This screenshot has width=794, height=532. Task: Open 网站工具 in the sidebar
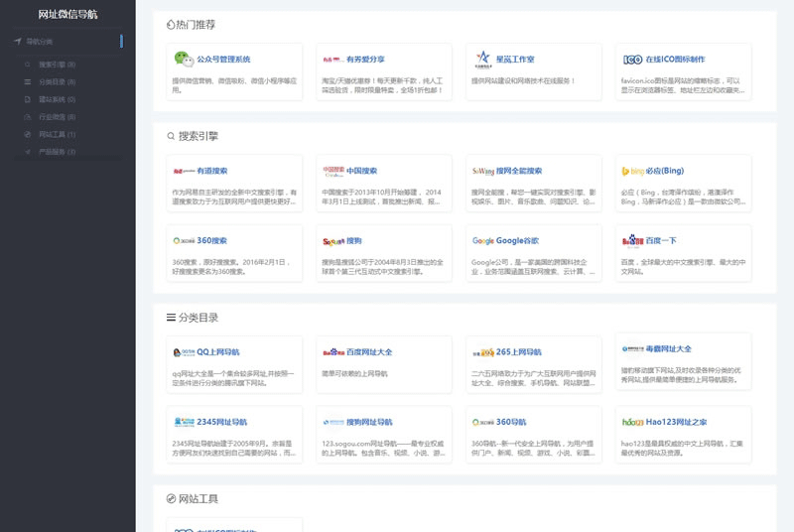click(x=58, y=135)
